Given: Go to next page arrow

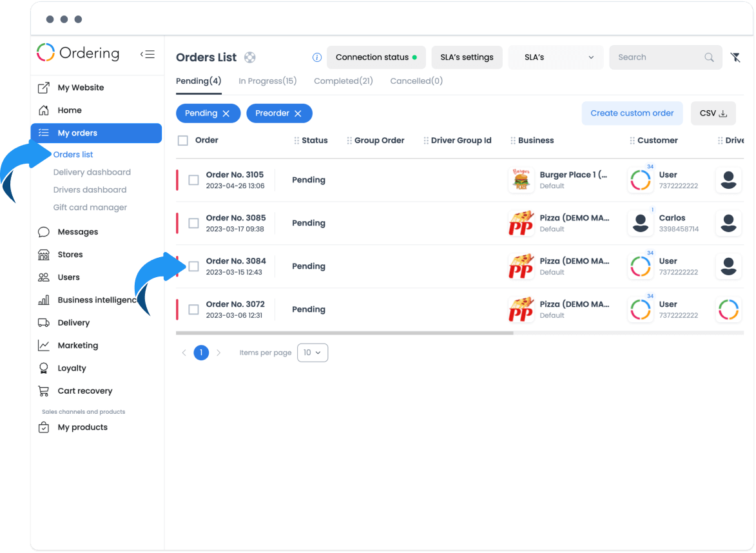Looking at the screenshot, I should pos(218,353).
